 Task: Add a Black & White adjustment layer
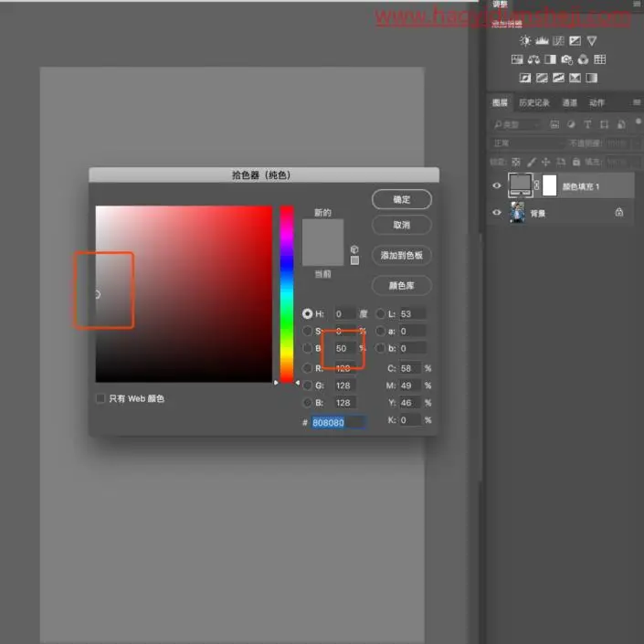point(550,59)
